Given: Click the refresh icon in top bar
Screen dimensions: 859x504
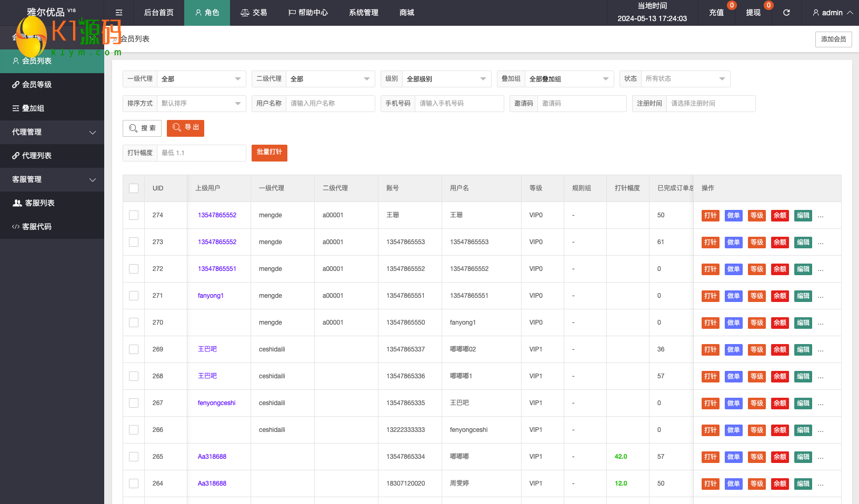Looking at the screenshot, I should [786, 13].
